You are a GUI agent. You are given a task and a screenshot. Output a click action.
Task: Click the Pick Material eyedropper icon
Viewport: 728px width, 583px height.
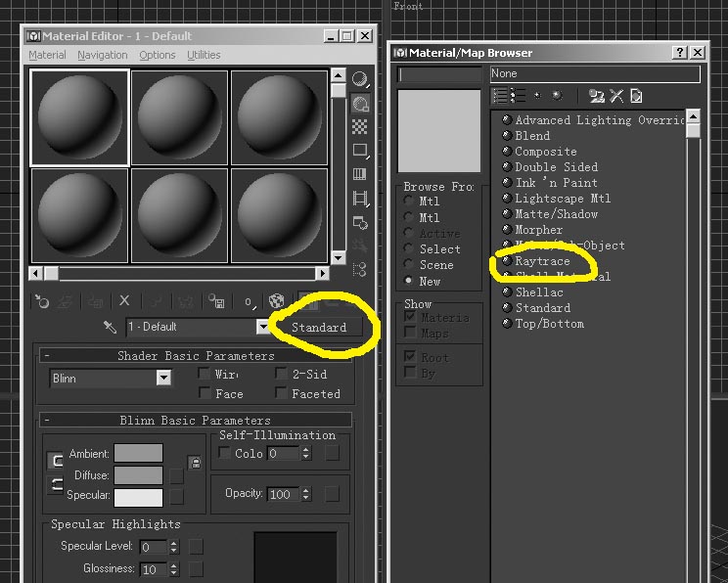coord(110,327)
